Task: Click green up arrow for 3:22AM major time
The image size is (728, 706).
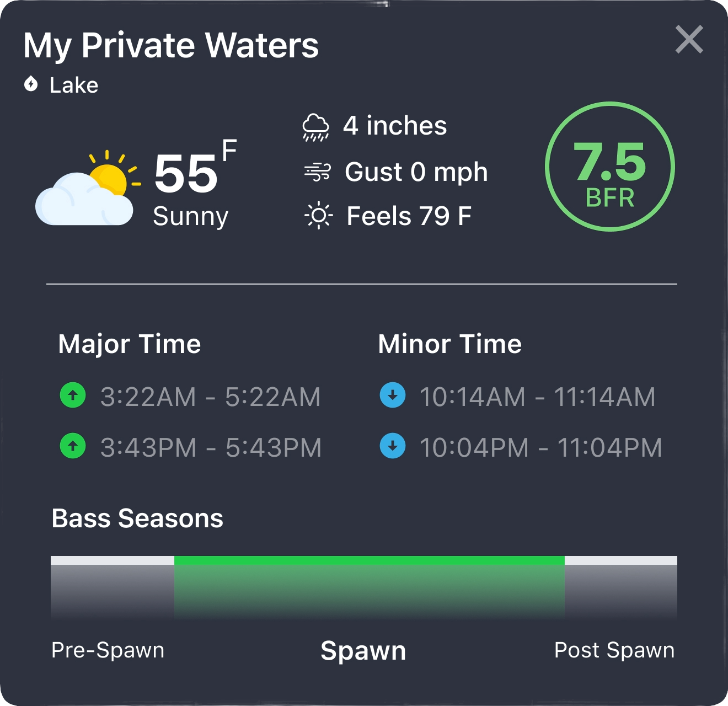Action: point(73,395)
